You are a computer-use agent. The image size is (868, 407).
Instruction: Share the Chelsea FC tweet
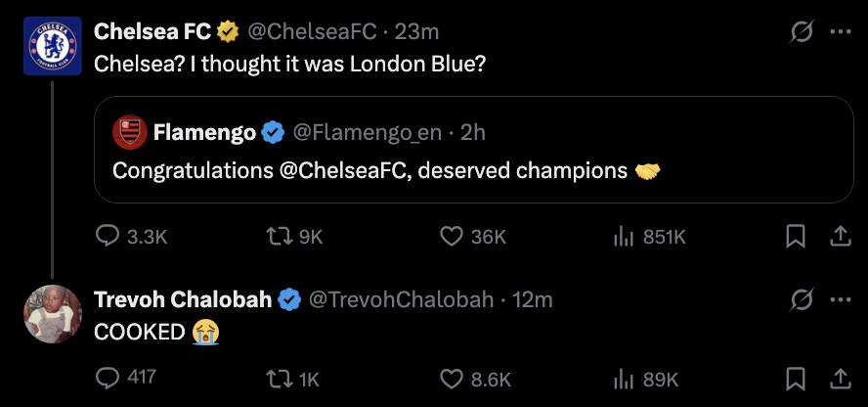[840, 237]
